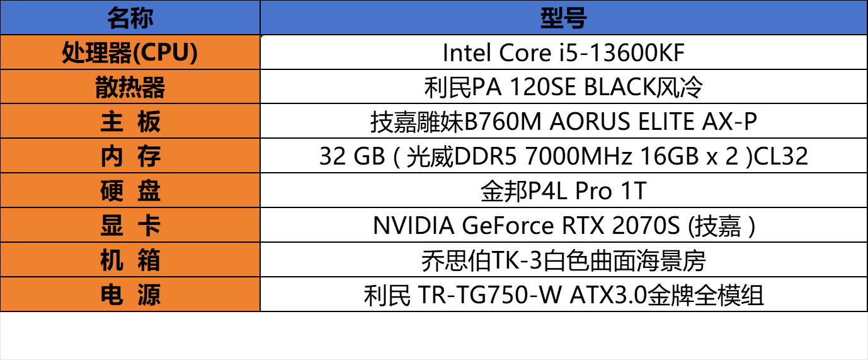The image size is (868, 360).
Task: Select the 散热器 label cell
Action: [130, 88]
